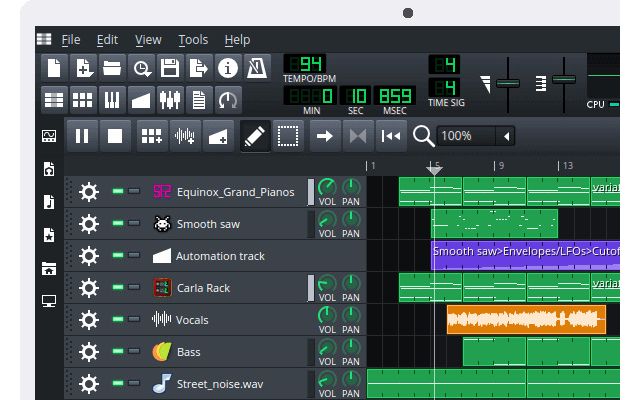Open the Project Notes document icon
This screenshot has height=400, width=640.
tap(199, 100)
